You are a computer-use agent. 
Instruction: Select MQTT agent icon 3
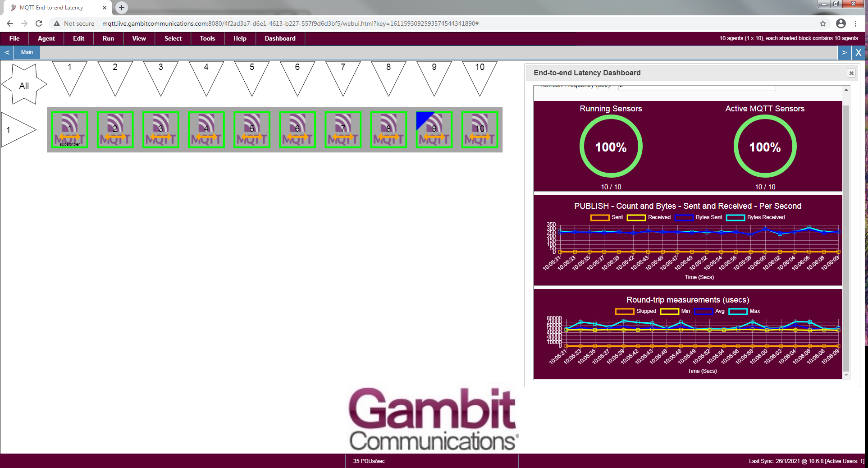[160, 130]
